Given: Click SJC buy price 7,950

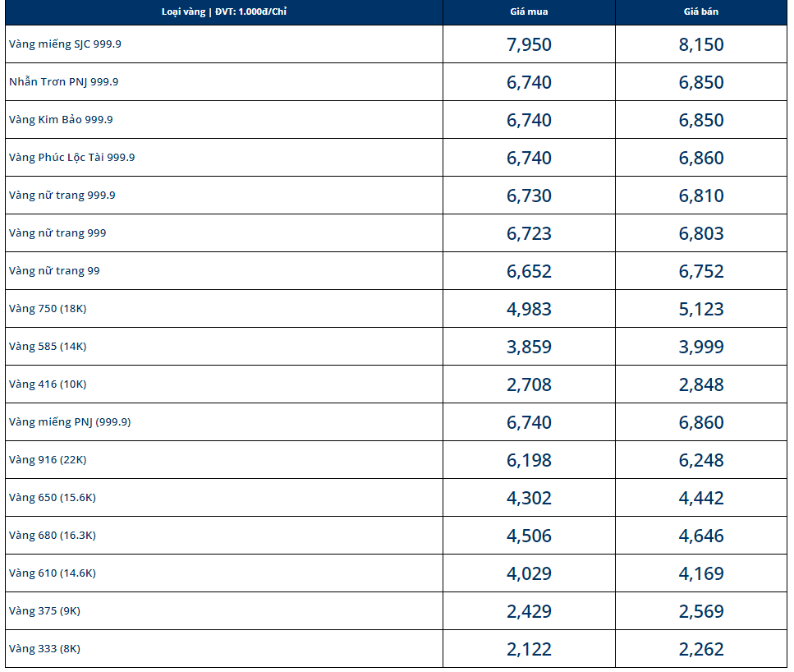Looking at the screenshot, I should point(529,44).
